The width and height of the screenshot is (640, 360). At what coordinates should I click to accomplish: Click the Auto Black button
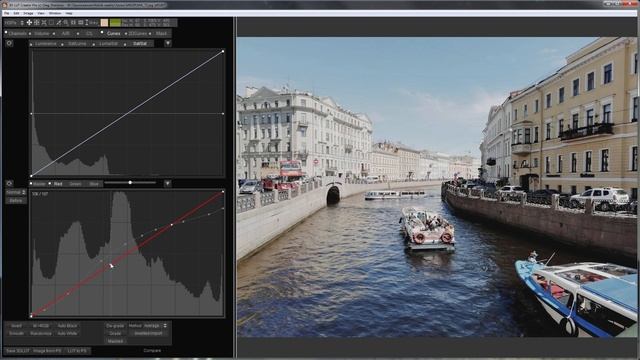67,326
